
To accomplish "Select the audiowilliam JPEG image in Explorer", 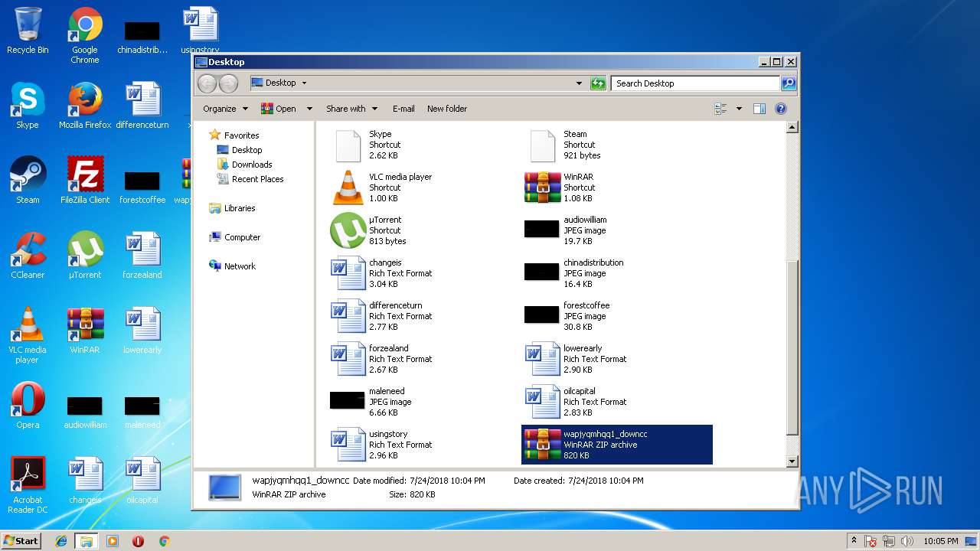I will tap(617, 230).
